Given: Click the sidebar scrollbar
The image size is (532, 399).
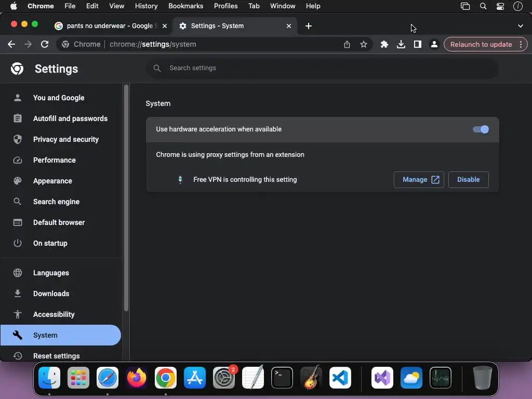Looking at the screenshot, I should pyautogui.click(x=126, y=198).
